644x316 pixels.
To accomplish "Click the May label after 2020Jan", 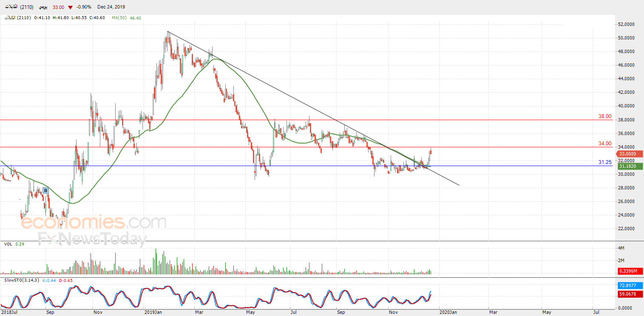I will click(x=547, y=312).
